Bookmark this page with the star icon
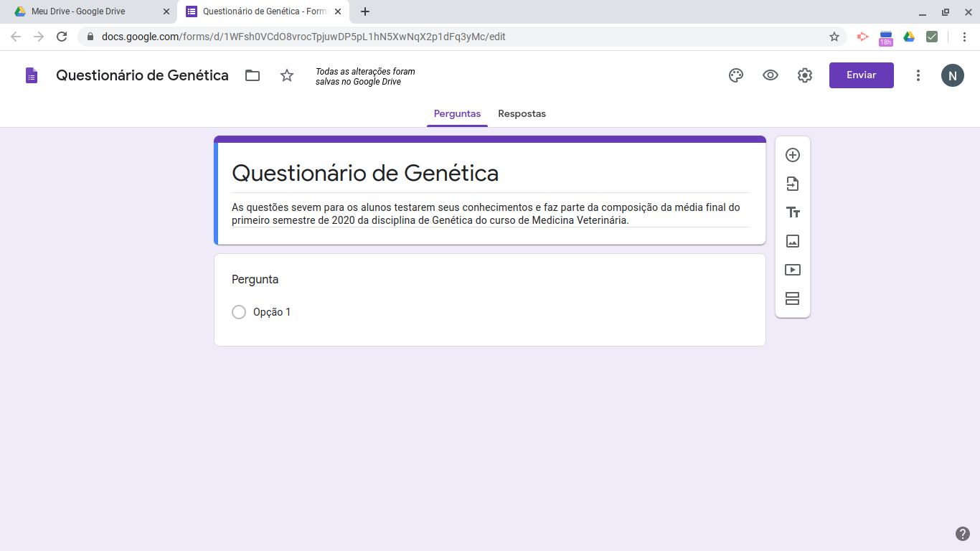Screen dimensions: 980x551 [x=834, y=37]
